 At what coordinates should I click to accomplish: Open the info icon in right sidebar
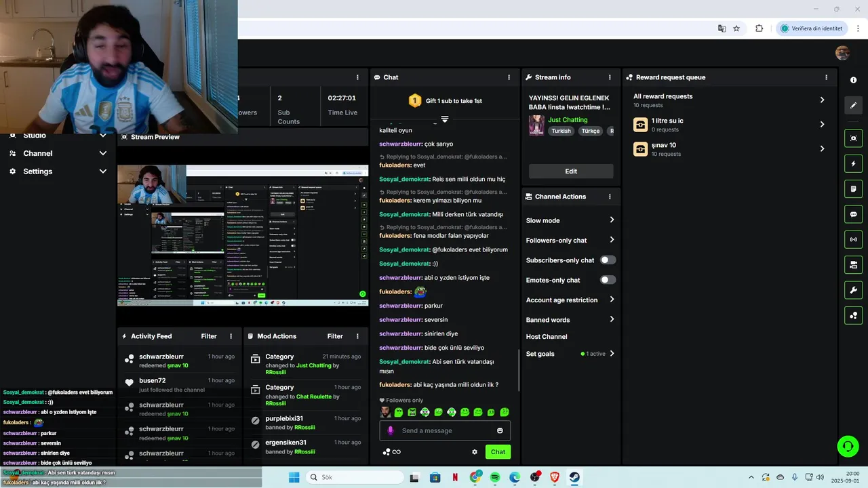(853, 80)
